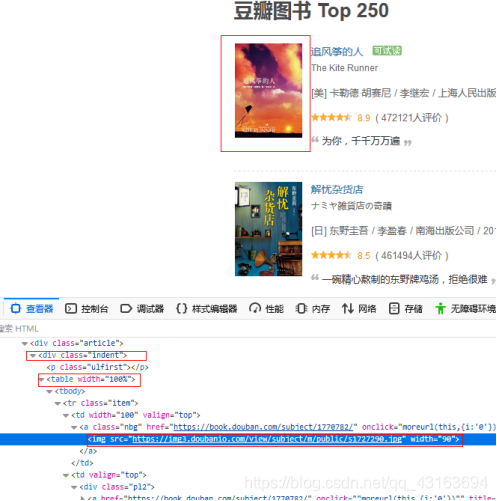Viewport: 497px width, 501px height.
Task: Click the star rating of 追风筝的人
Action: [331, 117]
